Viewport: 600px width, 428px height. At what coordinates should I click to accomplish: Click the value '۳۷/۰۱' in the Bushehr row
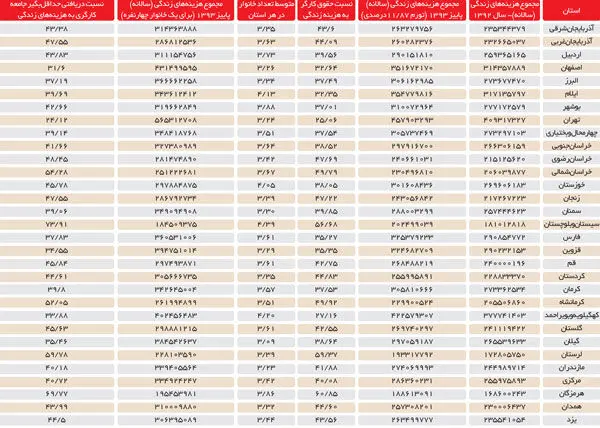point(326,107)
